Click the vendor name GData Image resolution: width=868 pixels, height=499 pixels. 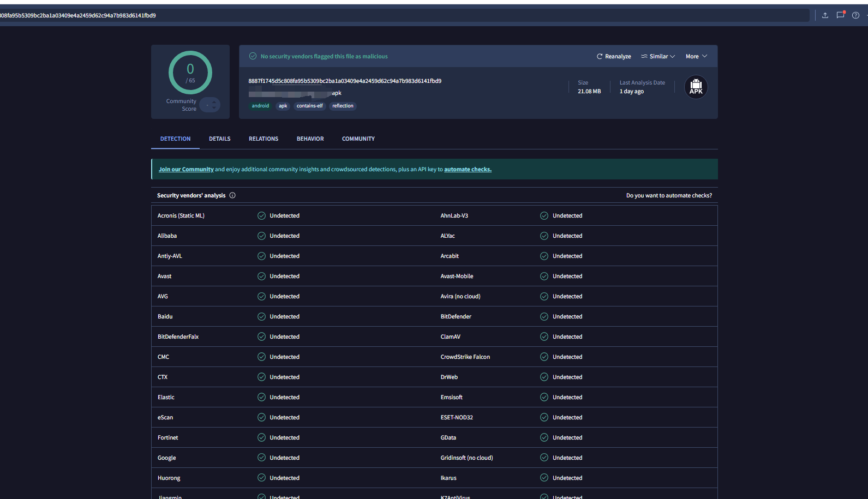click(x=448, y=437)
